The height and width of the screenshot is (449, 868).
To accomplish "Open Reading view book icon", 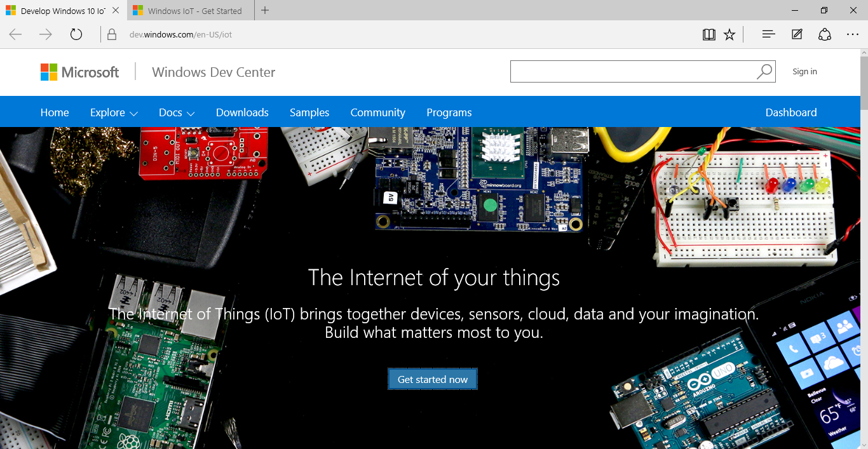I will coord(709,34).
